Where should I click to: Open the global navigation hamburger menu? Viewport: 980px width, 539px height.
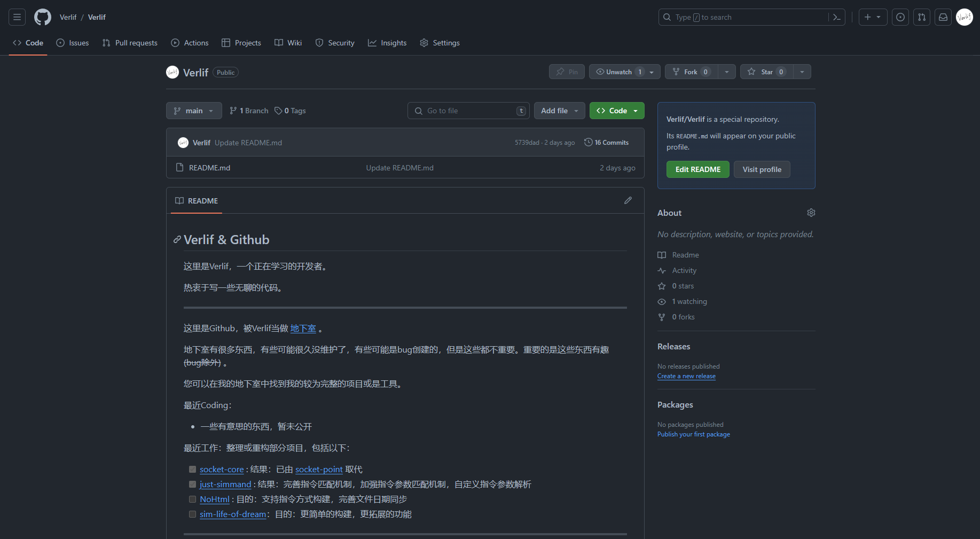(x=17, y=17)
